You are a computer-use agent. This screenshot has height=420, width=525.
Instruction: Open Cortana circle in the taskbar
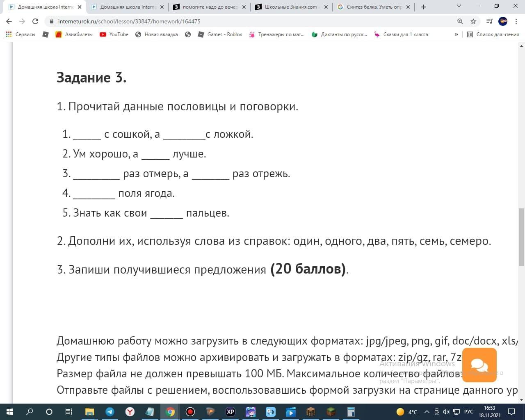(49, 412)
